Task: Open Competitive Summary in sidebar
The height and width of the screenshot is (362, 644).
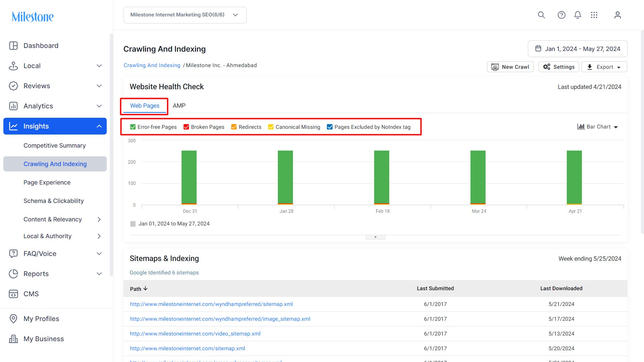Action: click(x=55, y=146)
